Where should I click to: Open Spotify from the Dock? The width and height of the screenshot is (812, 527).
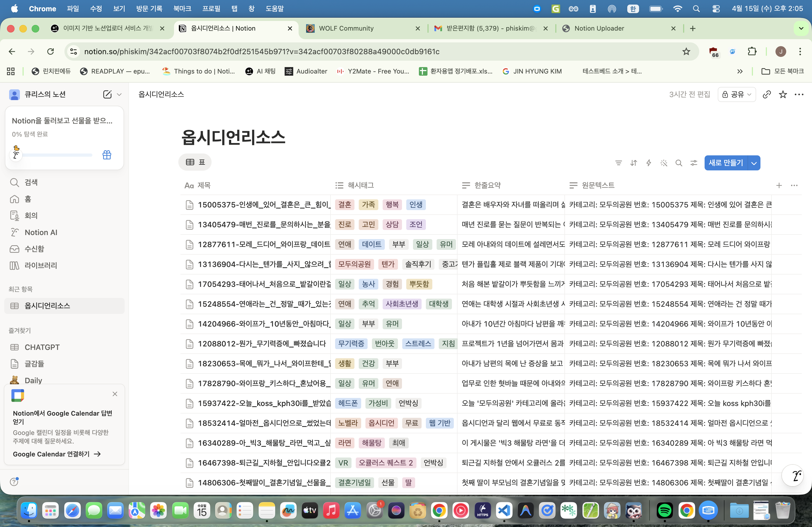[x=664, y=510]
